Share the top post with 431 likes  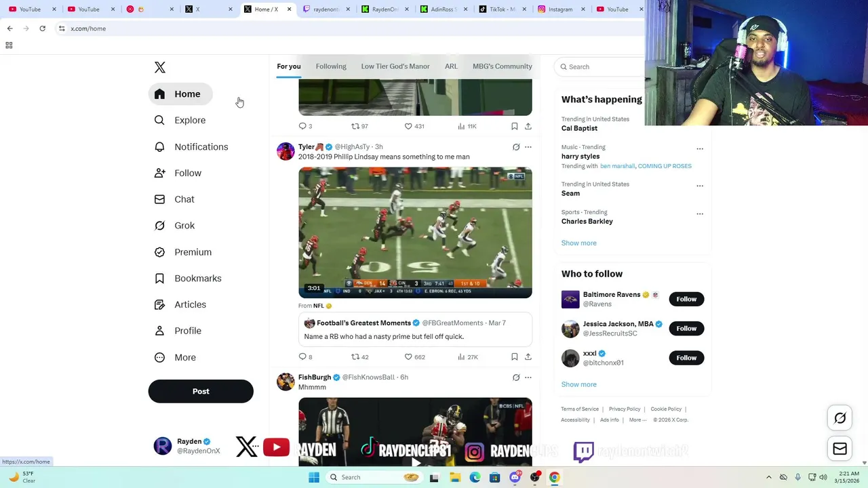[528, 126]
